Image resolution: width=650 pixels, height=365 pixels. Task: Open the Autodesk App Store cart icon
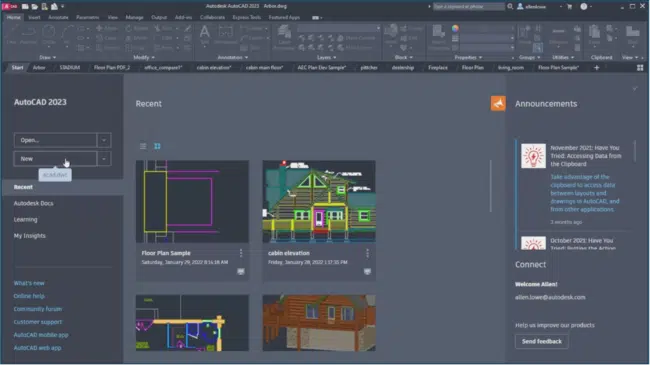(x=570, y=6)
